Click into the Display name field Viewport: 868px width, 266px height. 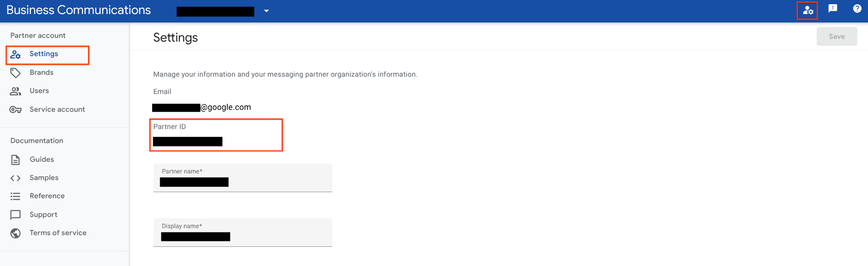242,237
